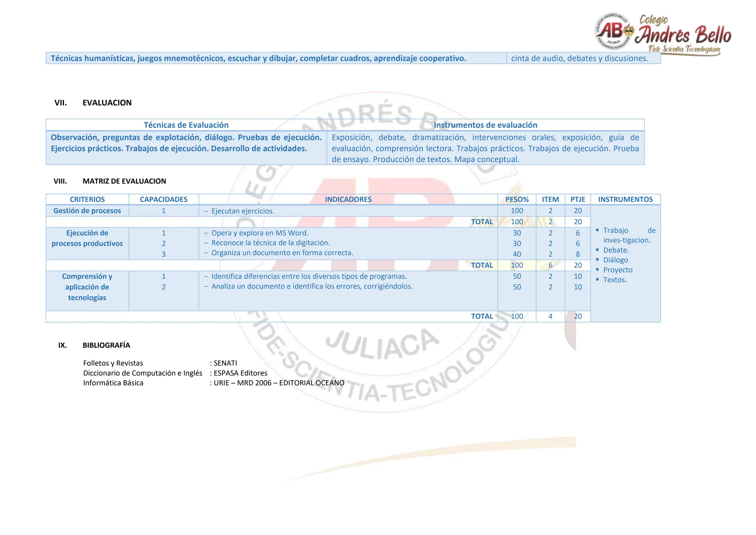Image resolution: width=756 pixels, height=535 pixels.
Task: Click the PTJE column header
Action: pos(578,199)
